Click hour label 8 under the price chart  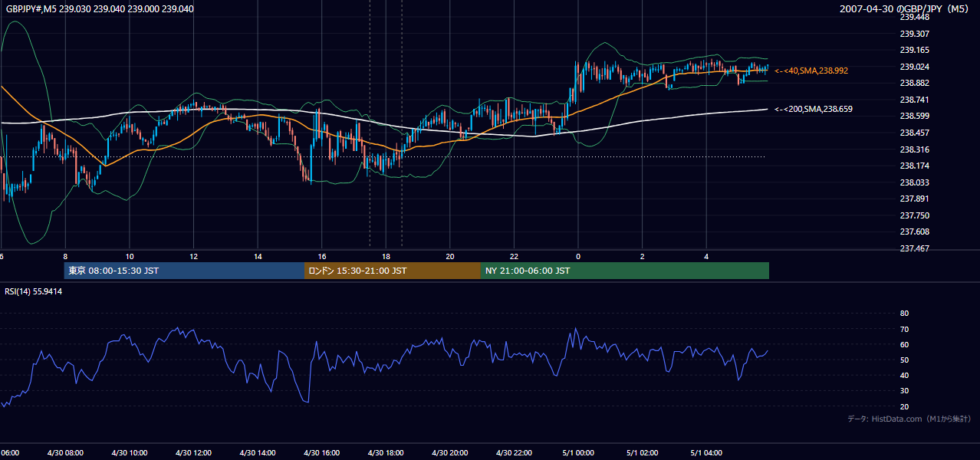click(65, 256)
